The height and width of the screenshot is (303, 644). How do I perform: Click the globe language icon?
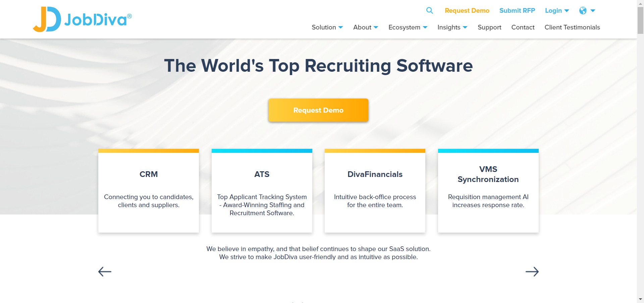point(583,11)
